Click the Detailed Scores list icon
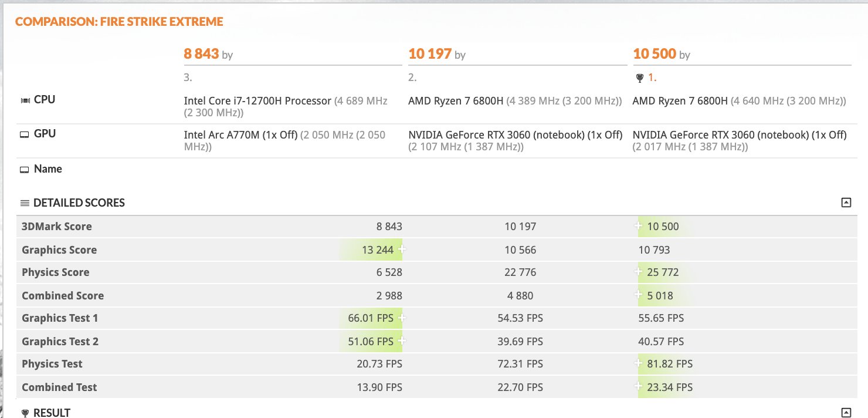This screenshot has height=418, width=868. tap(25, 203)
